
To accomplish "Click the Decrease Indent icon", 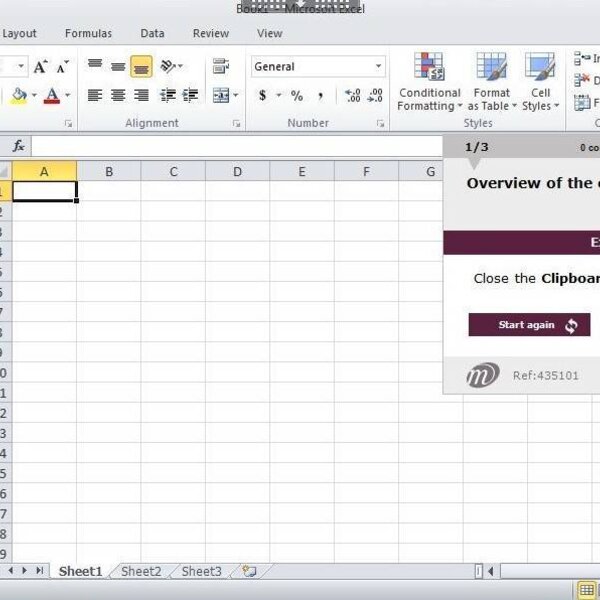I will point(168,95).
